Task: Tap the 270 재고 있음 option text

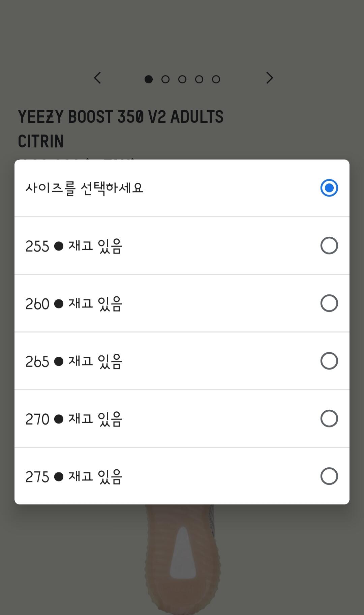Action: coord(74,419)
